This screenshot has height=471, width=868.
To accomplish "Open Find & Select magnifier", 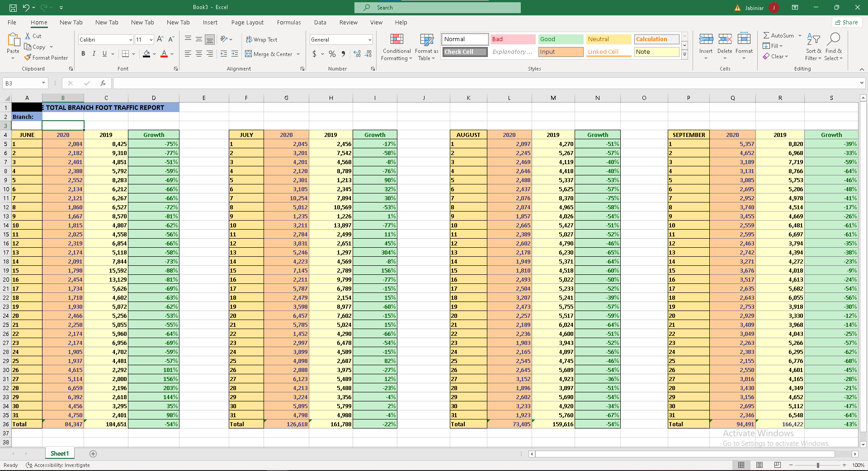I will tap(833, 47).
